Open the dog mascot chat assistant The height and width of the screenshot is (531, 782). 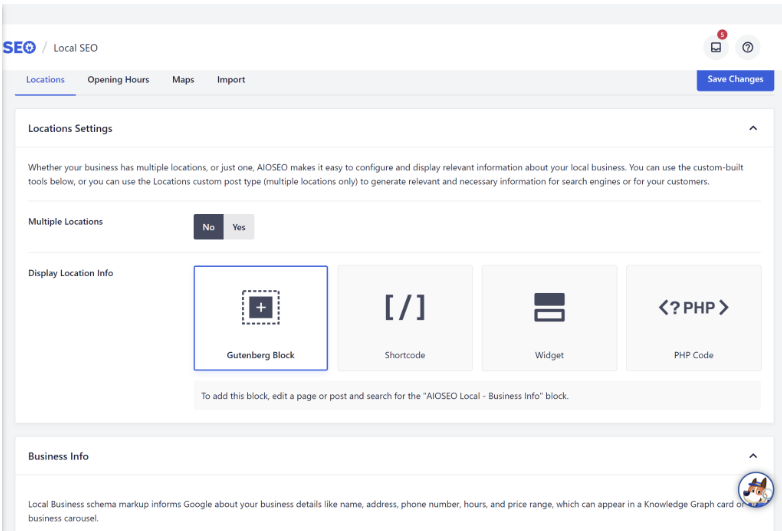coord(756,490)
